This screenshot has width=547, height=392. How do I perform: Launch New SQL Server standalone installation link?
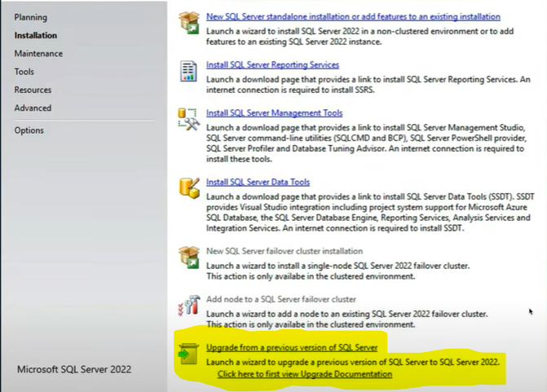353,16
